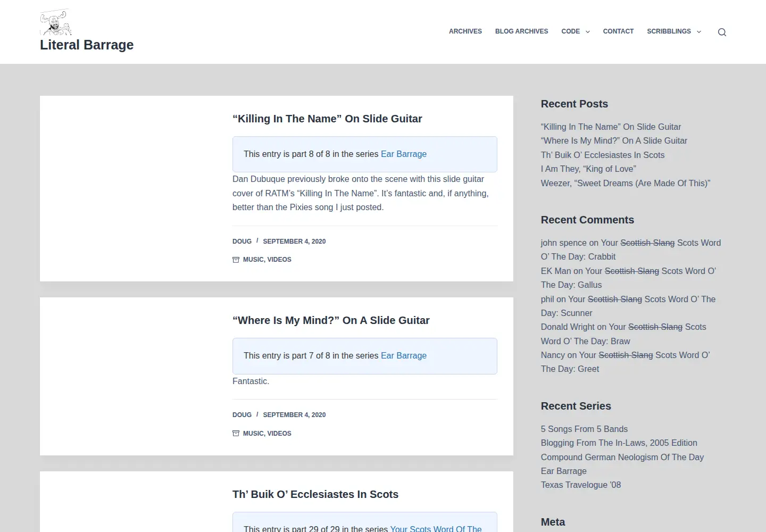Open Ear Barrage in Recent Series
Viewport: 766px width, 532px height.
(x=564, y=471)
